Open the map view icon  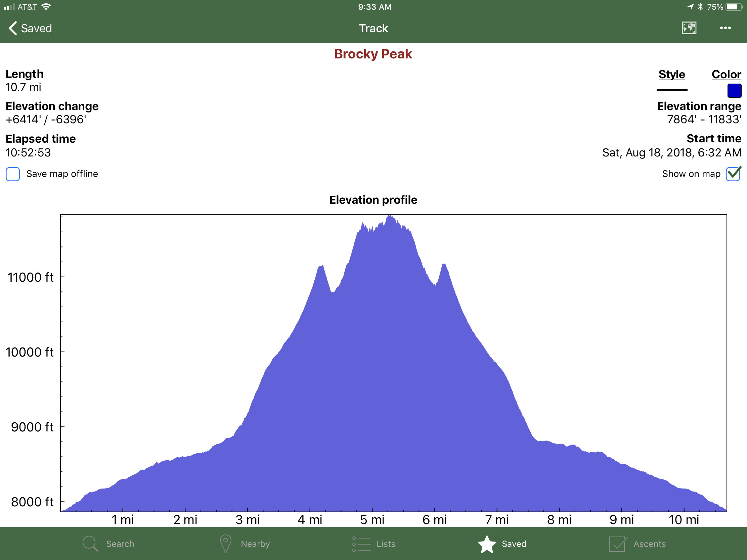689,28
